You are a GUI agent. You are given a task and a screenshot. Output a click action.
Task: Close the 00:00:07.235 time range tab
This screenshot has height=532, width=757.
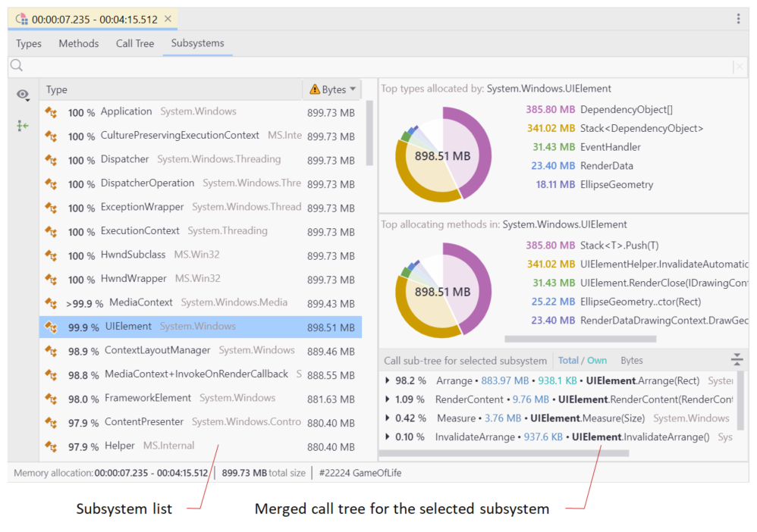(168, 19)
